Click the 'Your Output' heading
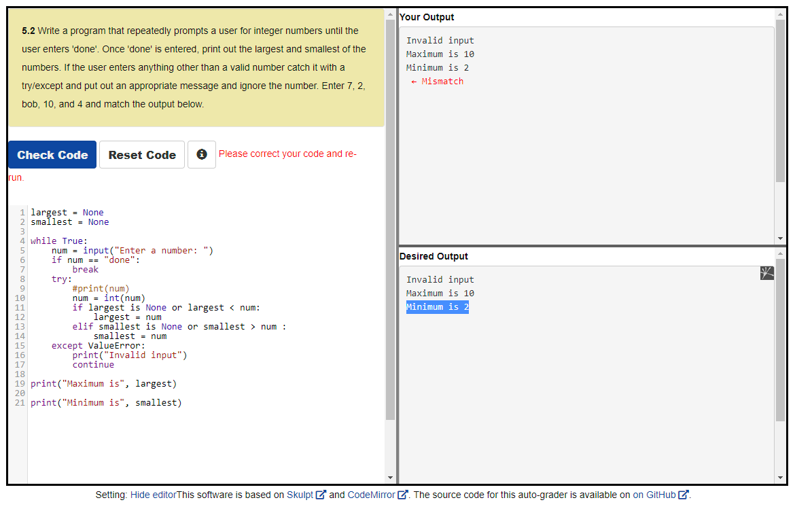812x513 pixels. 427,17
